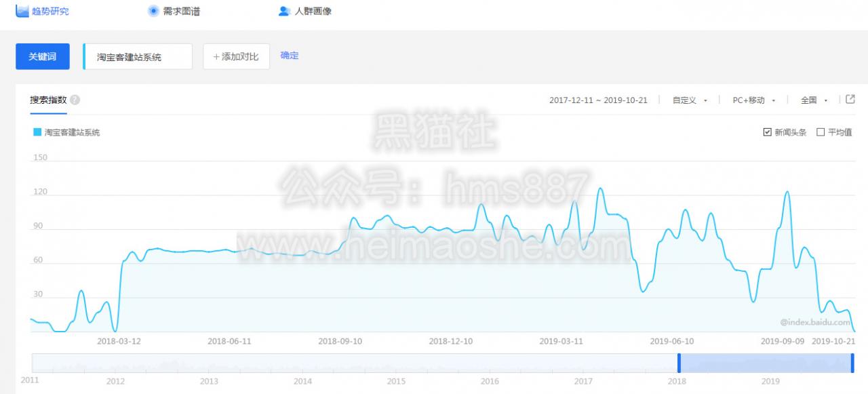This screenshot has height=394, width=868.
Task: Toggle the 淘宝客建站系统 legend swatch
Action: pyautogui.click(x=37, y=132)
